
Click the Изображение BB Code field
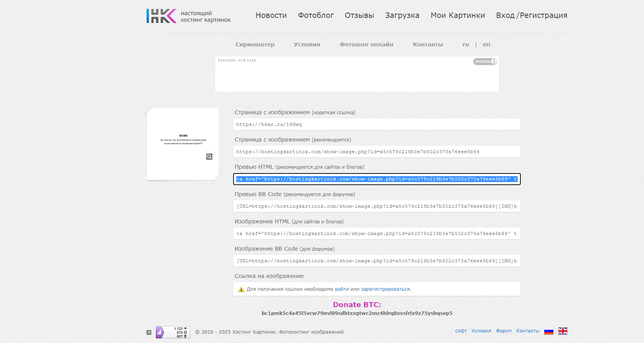click(x=377, y=261)
